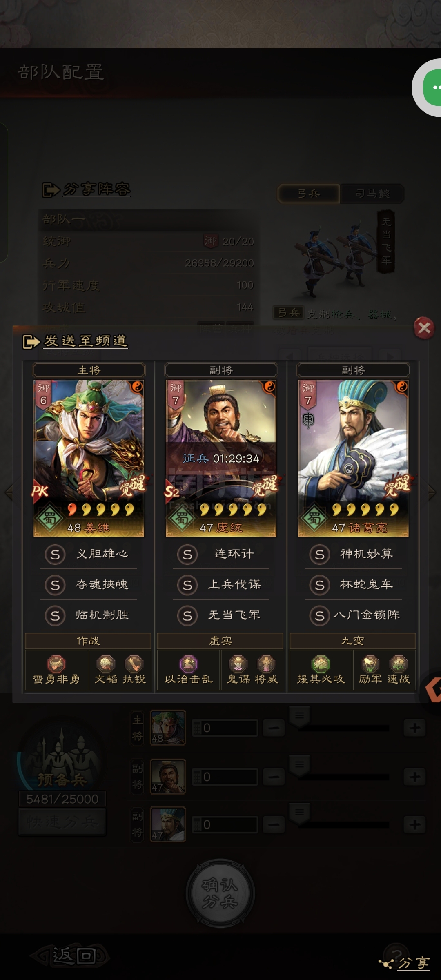This screenshot has width=441, height=980.
Task: Click the 励军 tactic icon
Action: point(370,670)
